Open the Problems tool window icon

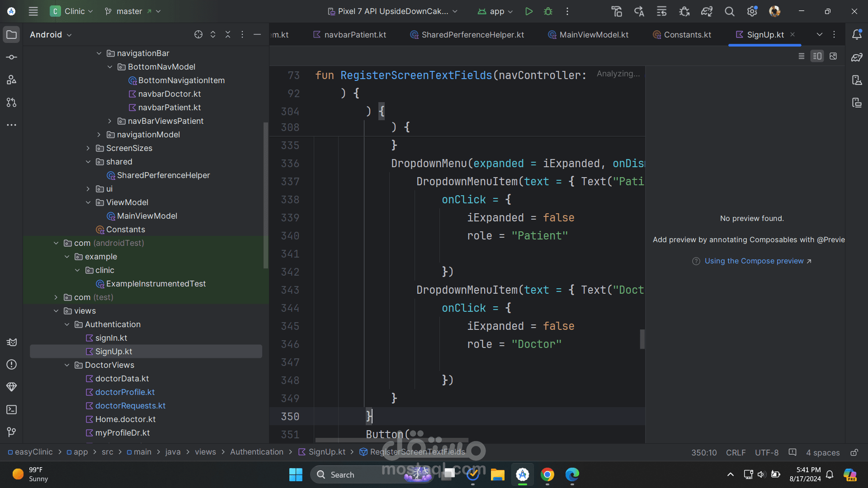click(x=12, y=365)
